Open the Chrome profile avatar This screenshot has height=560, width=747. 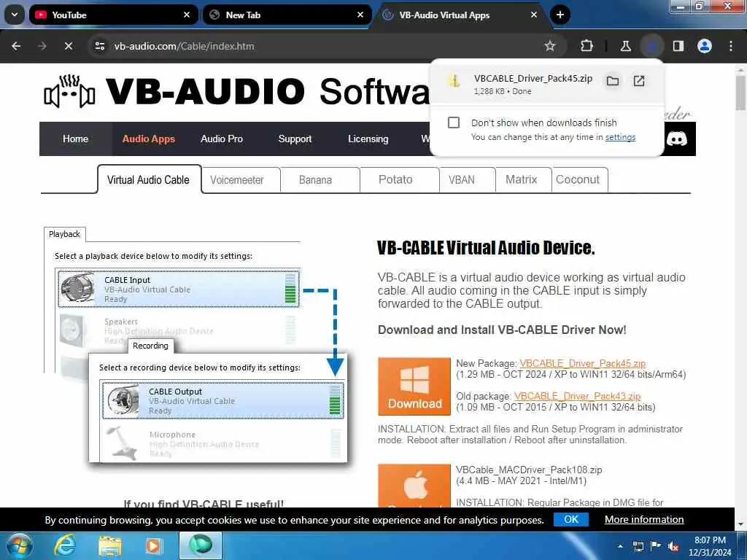[705, 46]
